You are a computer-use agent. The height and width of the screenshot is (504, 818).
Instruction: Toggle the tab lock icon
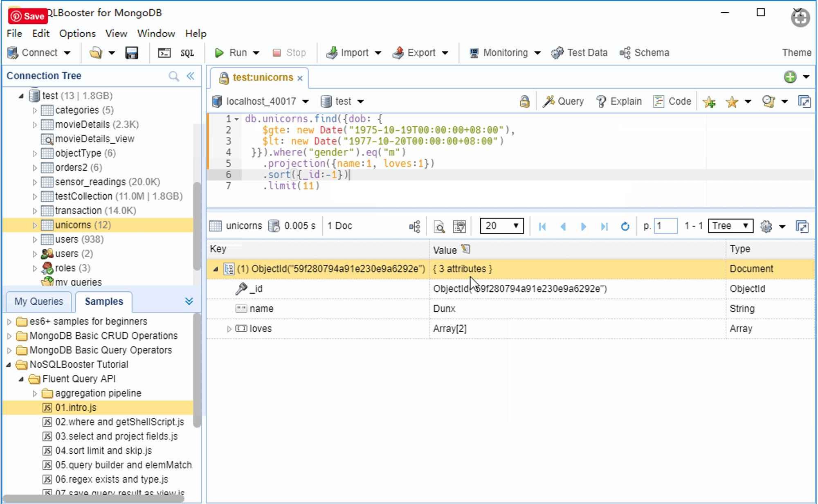(x=524, y=101)
